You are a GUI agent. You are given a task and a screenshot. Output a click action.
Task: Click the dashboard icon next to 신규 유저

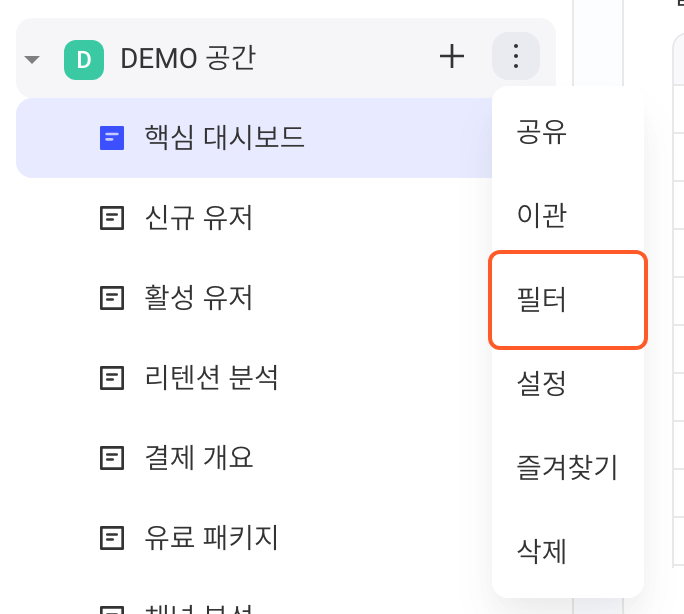pyautogui.click(x=112, y=218)
